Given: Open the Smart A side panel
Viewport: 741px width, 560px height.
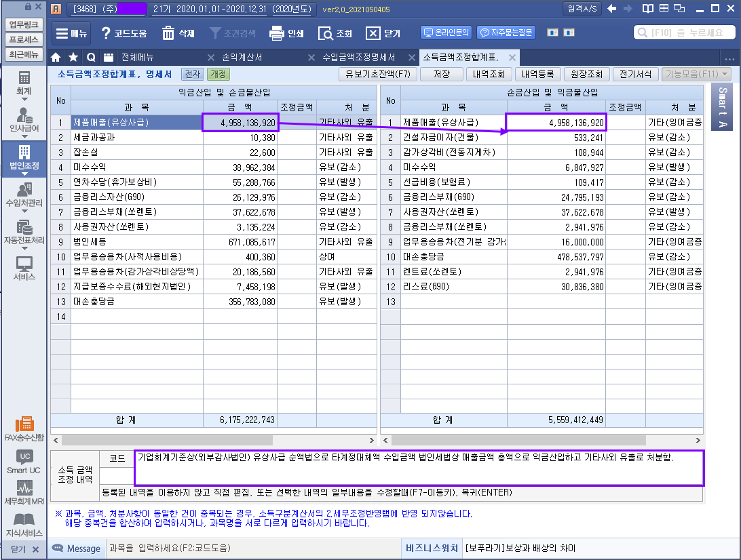Looking at the screenshot, I should [721, 108].
